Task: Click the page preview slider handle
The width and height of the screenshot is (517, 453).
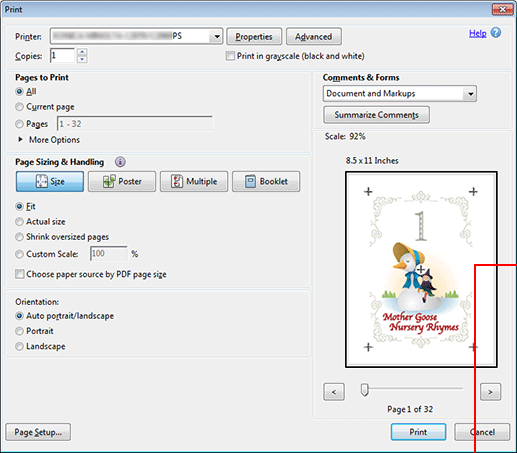Action: 364,390
